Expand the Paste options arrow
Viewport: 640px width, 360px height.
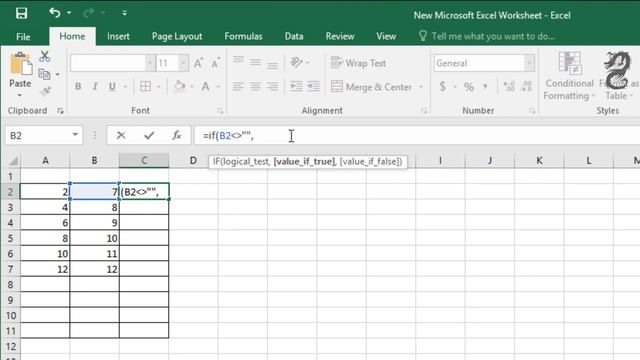pos(20,95)
